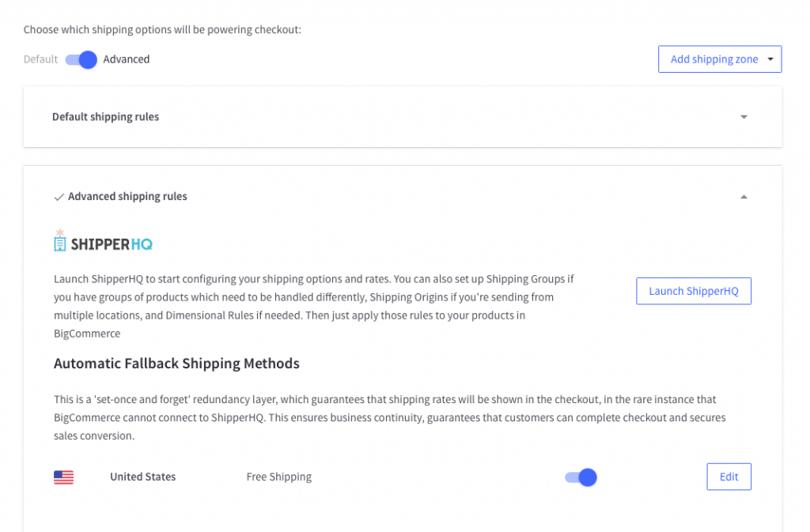Edit the United States fallback method

pos(729,477)
